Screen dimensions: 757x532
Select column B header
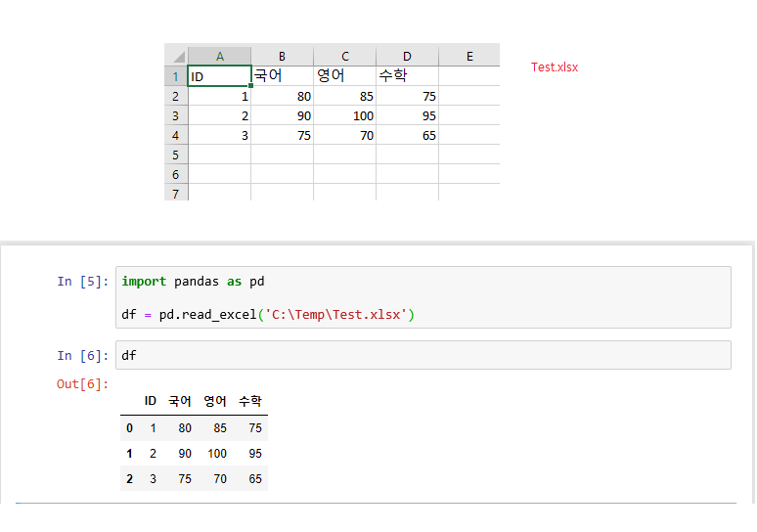[282, 56]
